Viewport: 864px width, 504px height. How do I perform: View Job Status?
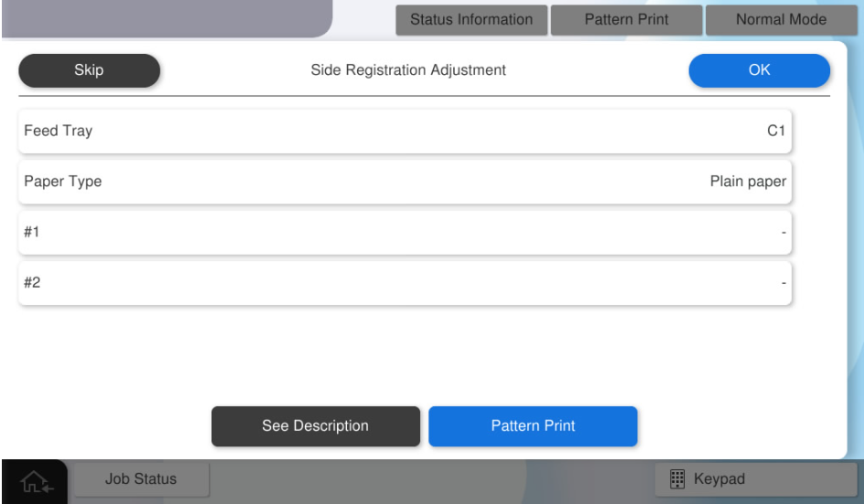point(141,478)
